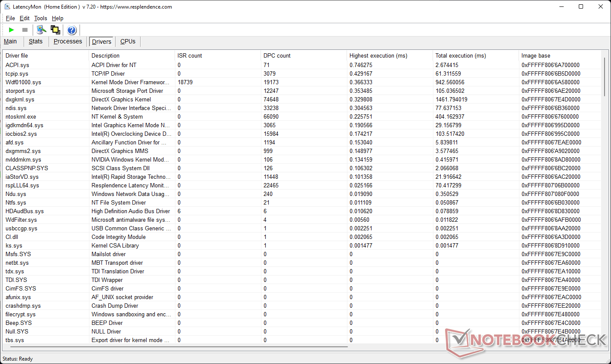Select the nvlddmkm.sys row
Screen dimensions: 611x364
(x=302, y=159)
